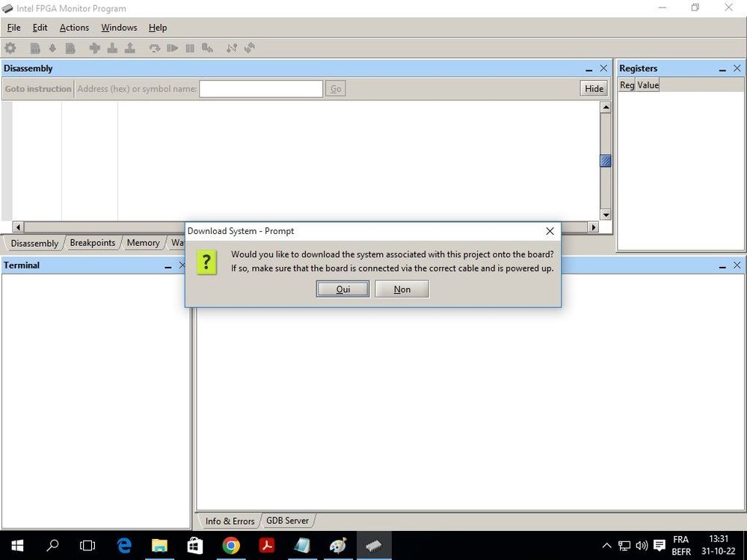This screenshot has width=747, height=560.
Task: Click the Disassembly scrollbar up arrow
Action: click(606, 107)
